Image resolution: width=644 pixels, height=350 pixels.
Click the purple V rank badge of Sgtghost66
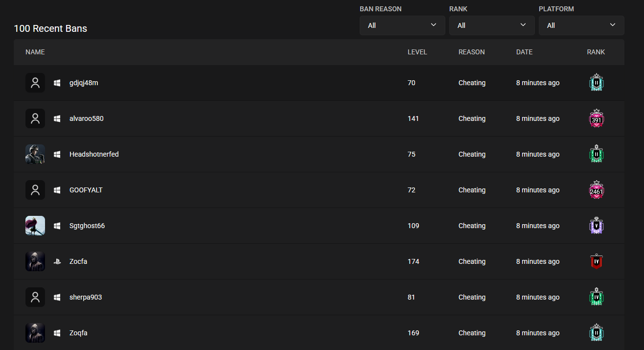click(597, 226)
